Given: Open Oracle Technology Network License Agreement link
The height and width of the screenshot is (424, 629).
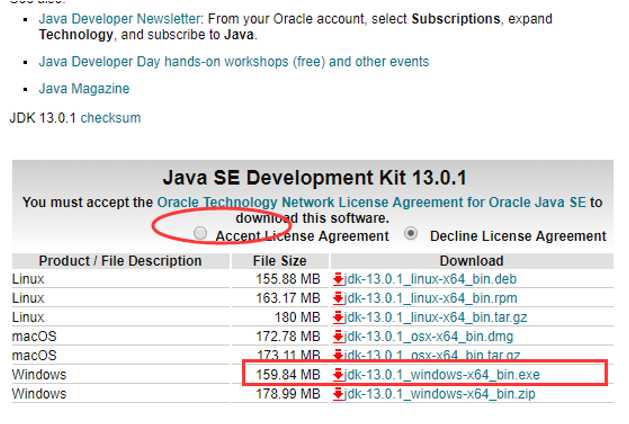Looking at the screenshot, I should click(x=371, y=202).
